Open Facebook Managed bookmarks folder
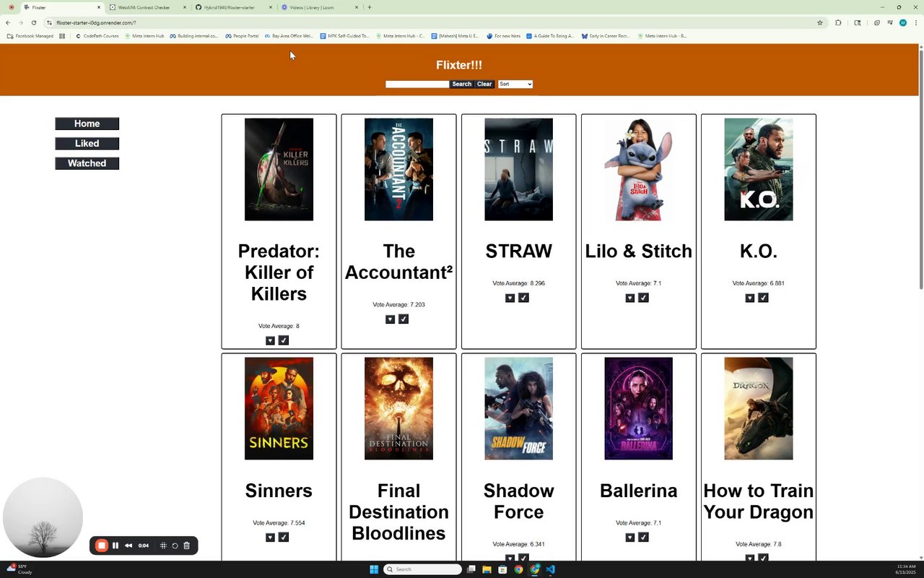The width and height of the screenshot is (924, 578). [x=30, y=35]
